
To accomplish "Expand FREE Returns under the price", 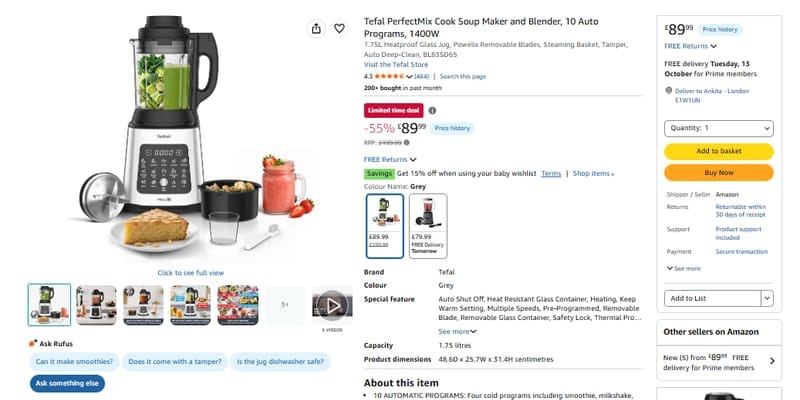I will 390,160.
